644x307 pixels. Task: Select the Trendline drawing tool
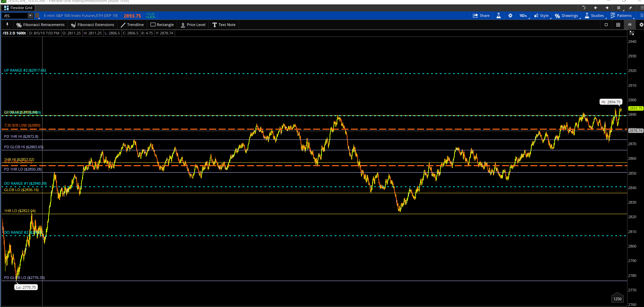(x=132, y=25)
